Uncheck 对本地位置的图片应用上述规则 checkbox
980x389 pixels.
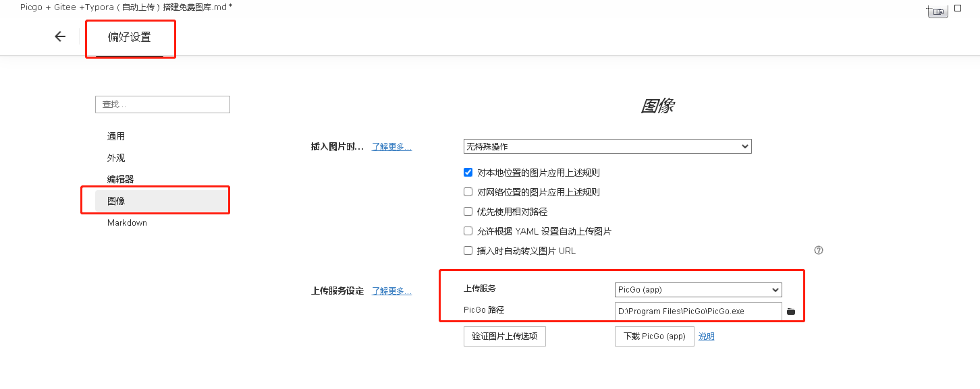tap(468, 173)
